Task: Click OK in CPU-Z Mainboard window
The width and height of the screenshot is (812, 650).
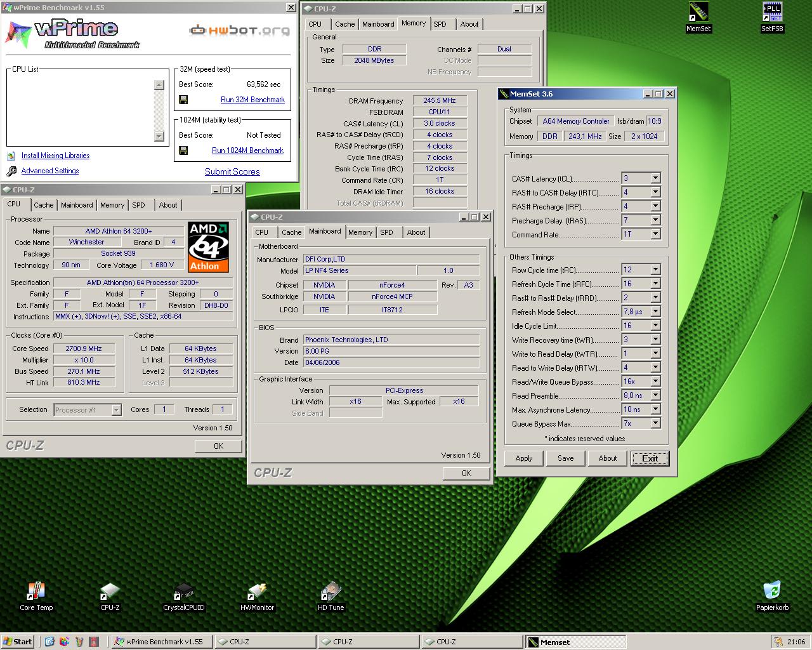Action: coord(467,474)
